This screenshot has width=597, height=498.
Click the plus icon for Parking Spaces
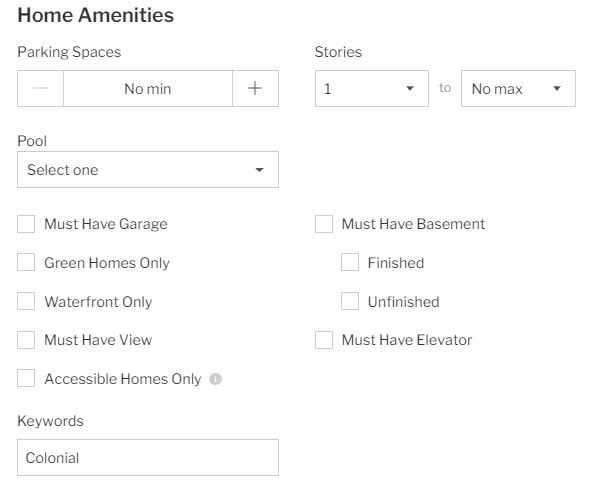pos(255,88)
